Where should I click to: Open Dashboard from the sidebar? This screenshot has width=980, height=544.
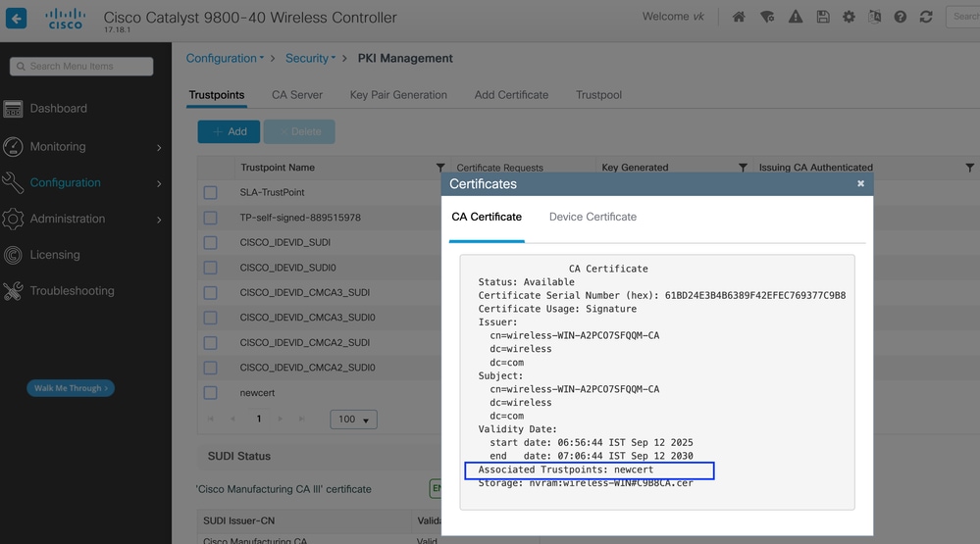coord(58,108)
